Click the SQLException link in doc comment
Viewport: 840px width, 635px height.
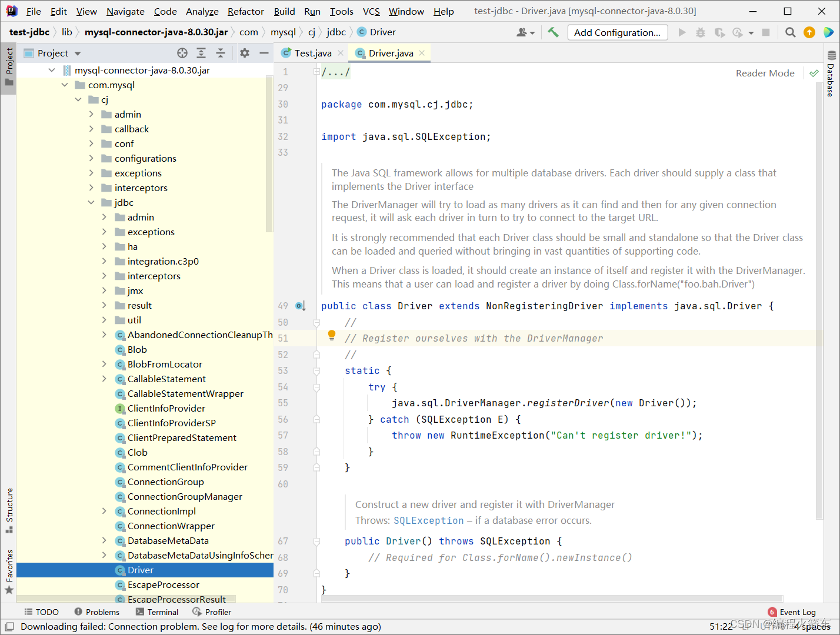pos(429,520)
